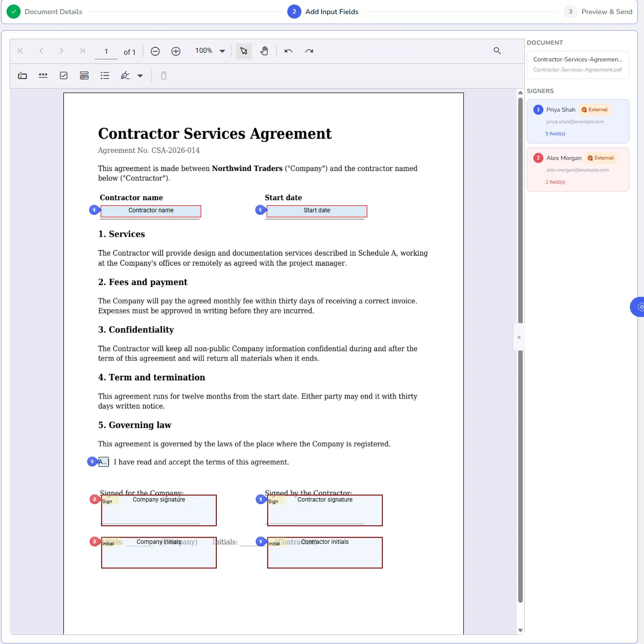Undo the last action
The width and height of the screenshot is (644, 644).
coord(288,51)
